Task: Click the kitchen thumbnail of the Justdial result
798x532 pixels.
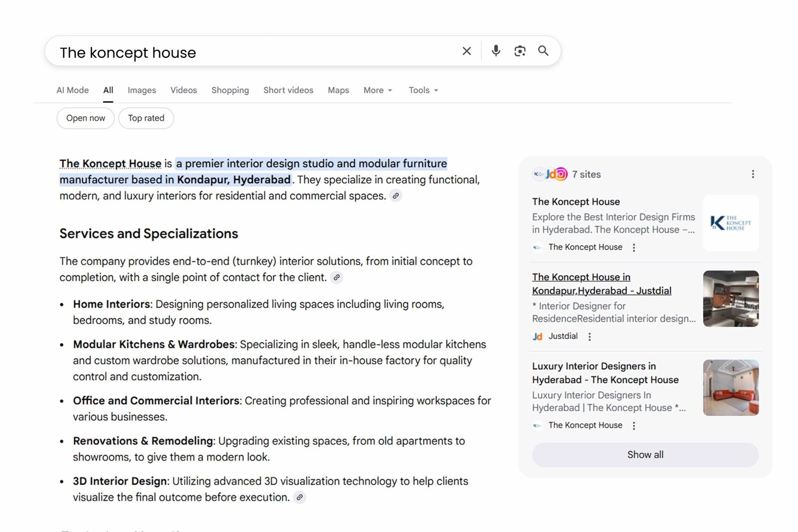Action: point(730,299)
